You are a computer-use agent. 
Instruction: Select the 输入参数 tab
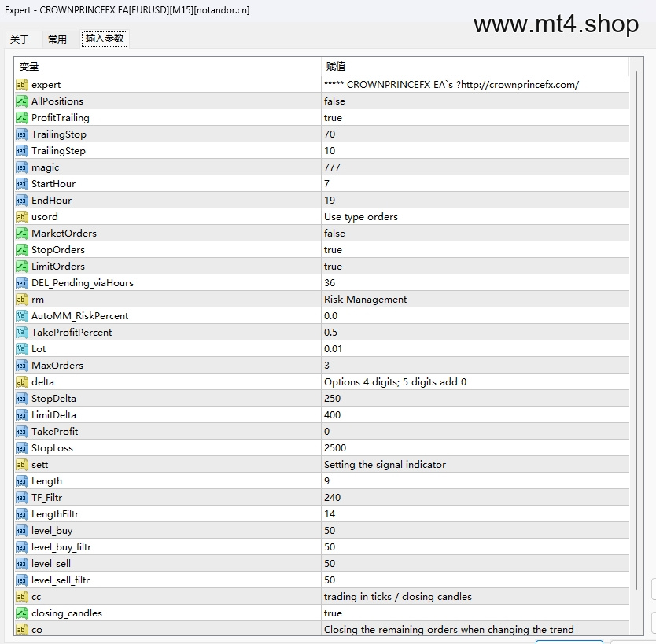[105, 39]
